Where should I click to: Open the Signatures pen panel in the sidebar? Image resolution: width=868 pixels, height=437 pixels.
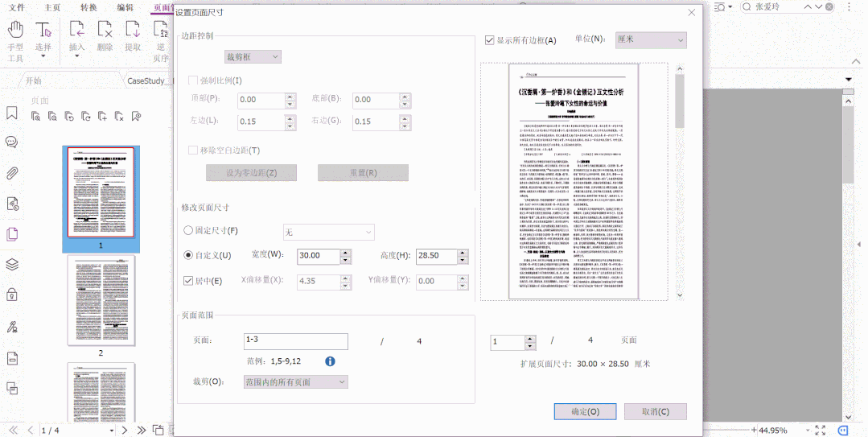point(11,327)
